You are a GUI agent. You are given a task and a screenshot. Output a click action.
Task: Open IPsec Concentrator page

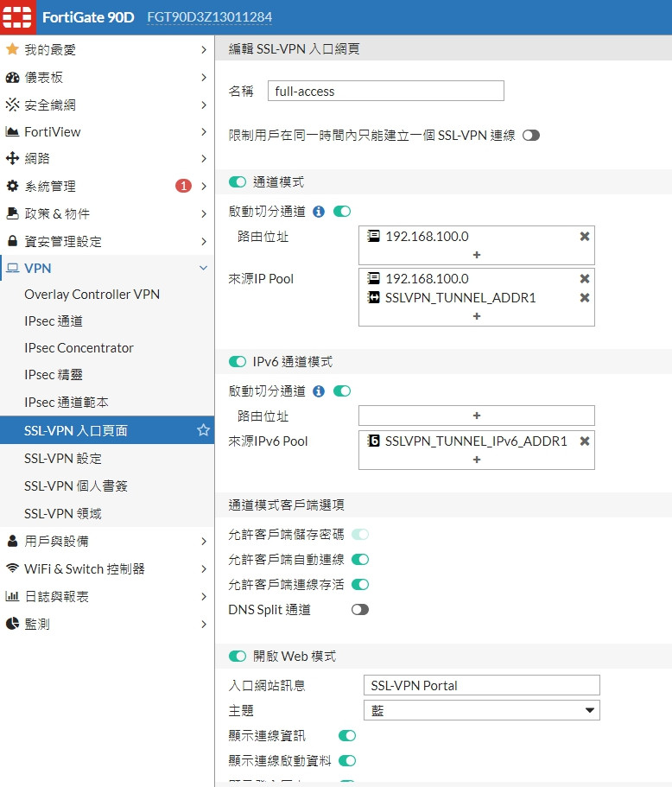pyautogui.click(x=79, y=348)
